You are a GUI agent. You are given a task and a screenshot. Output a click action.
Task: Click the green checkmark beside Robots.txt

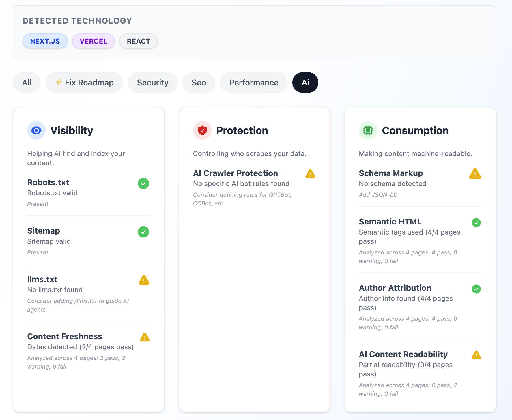143,184
